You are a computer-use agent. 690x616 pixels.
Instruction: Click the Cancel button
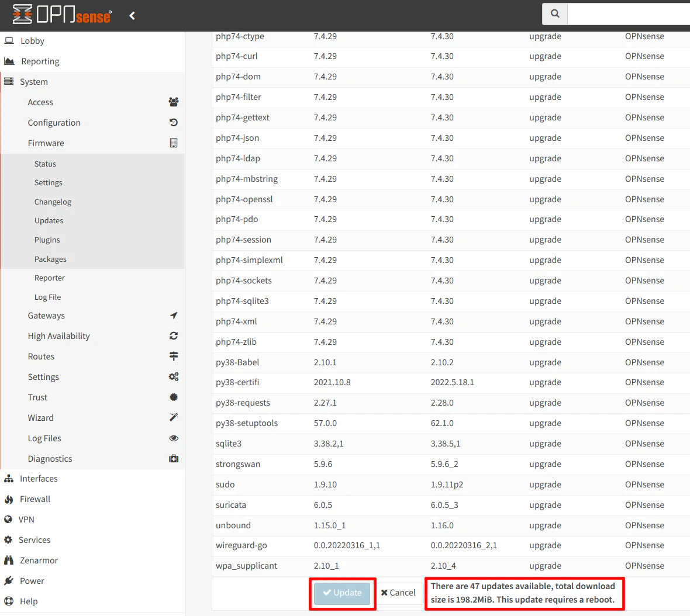point(398,593)
